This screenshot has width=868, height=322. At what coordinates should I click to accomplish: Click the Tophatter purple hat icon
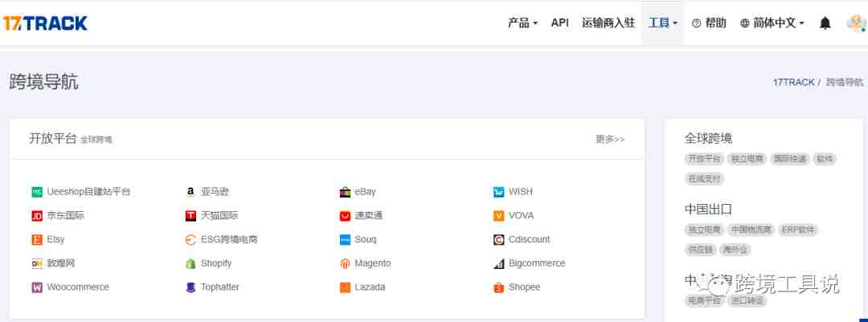coord(190,287)
